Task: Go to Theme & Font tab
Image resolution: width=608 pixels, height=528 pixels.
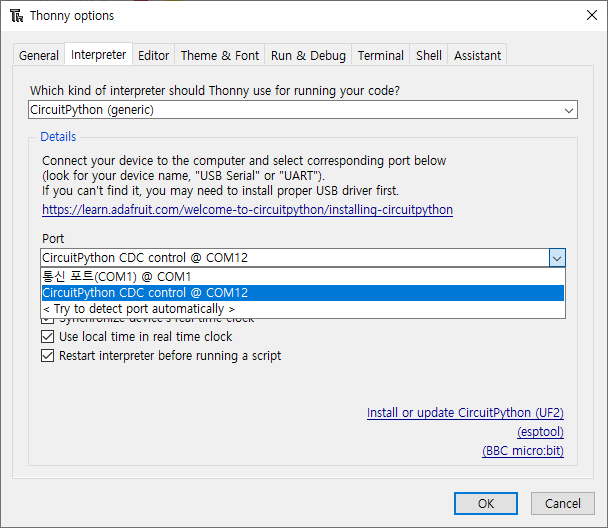Action: click(x=219, y=55)
